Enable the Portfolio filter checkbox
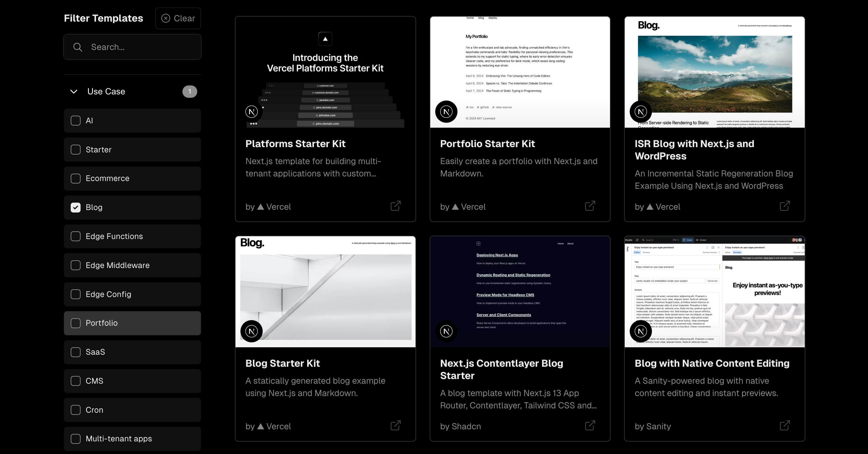 pos(76,323)
